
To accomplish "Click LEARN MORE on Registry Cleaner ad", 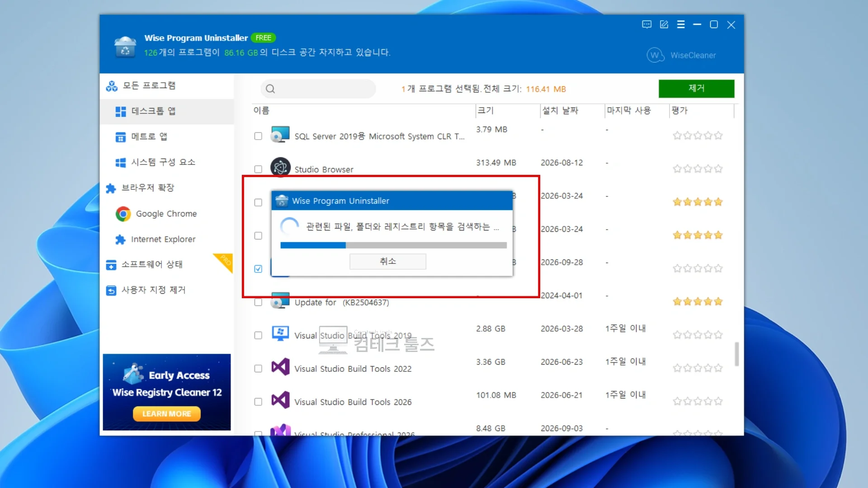I will point(167,413).
